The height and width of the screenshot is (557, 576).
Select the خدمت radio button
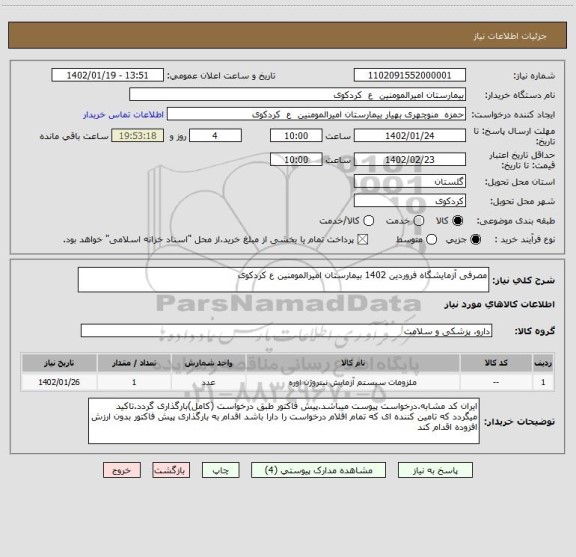coord(419,220)
